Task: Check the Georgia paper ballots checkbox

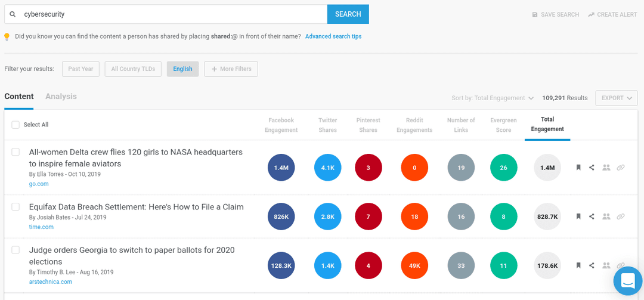Action: pyautogui.click(x=16, y=250)
